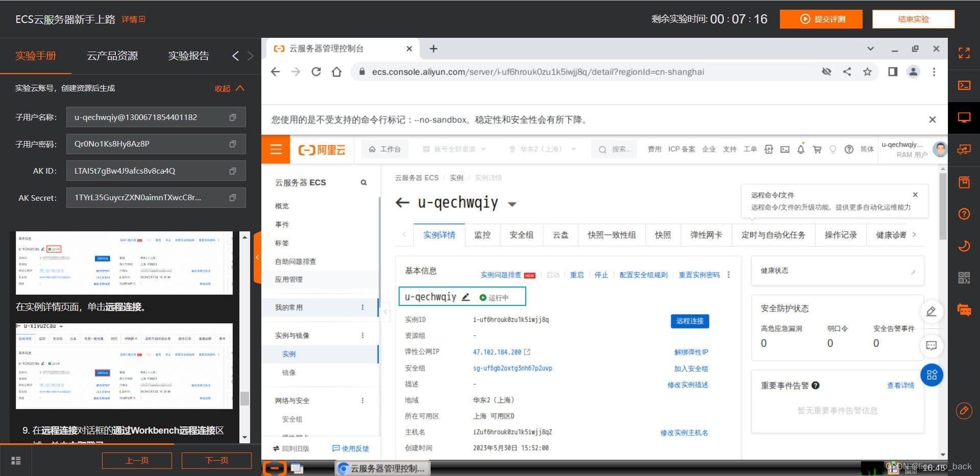Go to 上一页 of manual
The width and height of the screenshot is (980, 476).
pos(137,460)
